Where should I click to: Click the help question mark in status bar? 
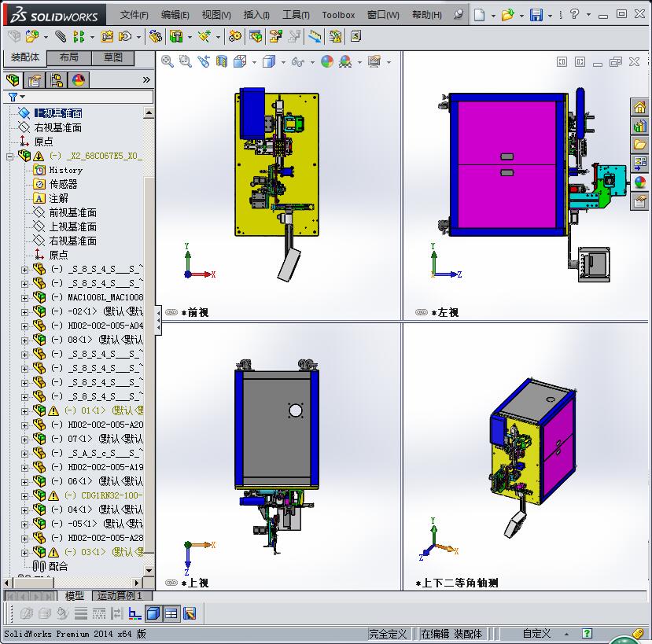587,634
